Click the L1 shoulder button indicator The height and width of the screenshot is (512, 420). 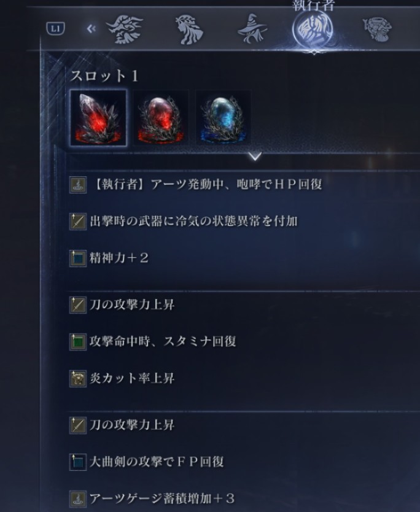[55, 28]
